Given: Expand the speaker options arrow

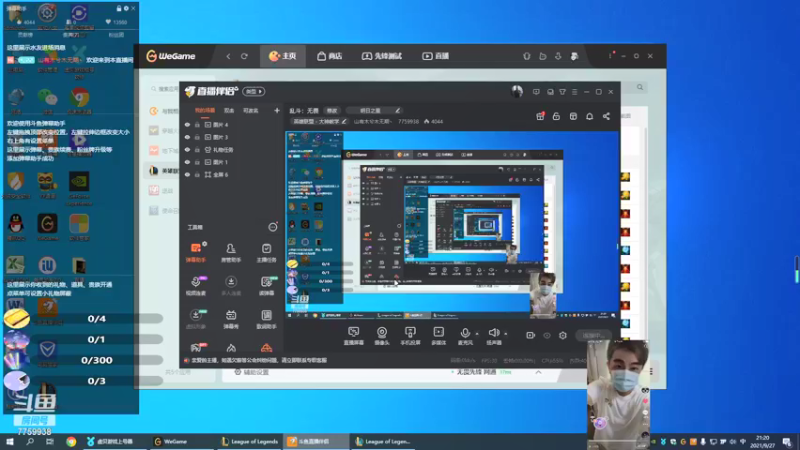Looking at the screenshot, I should click(x=506, y=334).
